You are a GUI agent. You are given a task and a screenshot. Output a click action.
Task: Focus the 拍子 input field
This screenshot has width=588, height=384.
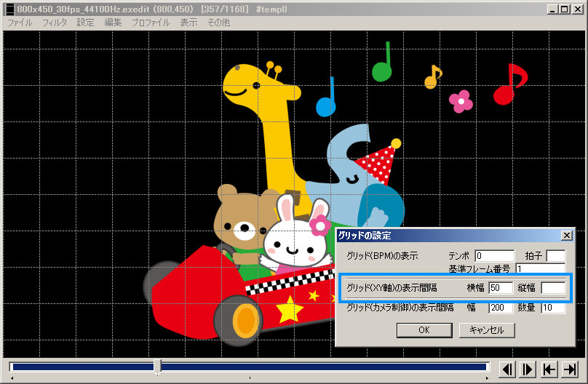pyautogui.click(x=556, y=255)
